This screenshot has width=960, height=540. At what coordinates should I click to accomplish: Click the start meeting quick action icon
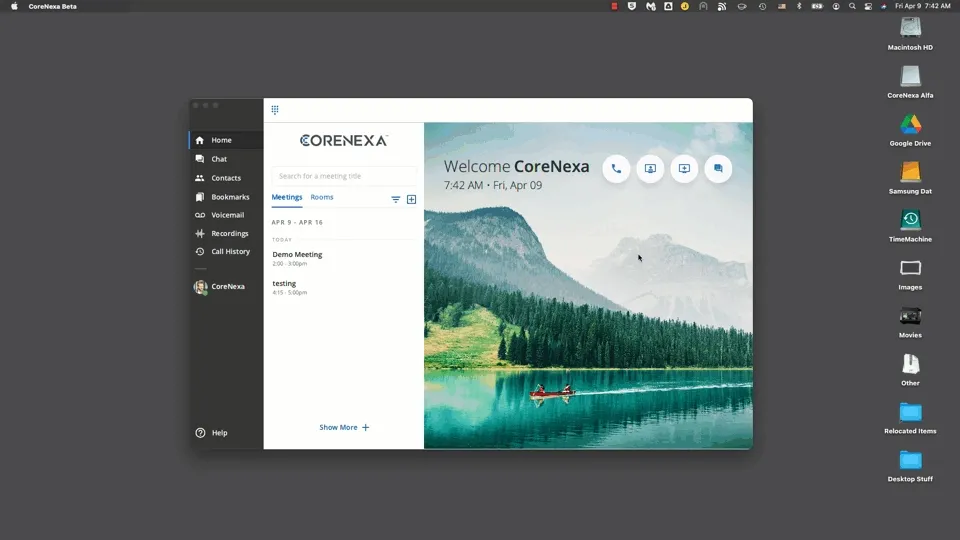[x=650, y=169]
